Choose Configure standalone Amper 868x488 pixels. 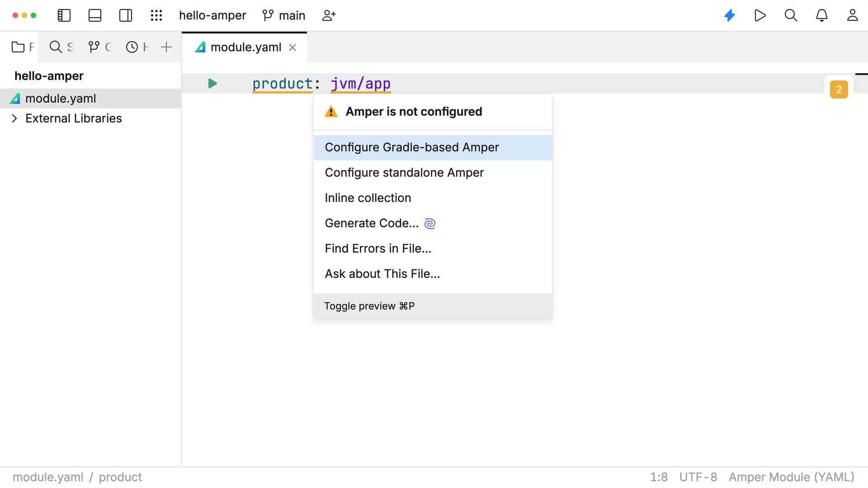point(433,173)
